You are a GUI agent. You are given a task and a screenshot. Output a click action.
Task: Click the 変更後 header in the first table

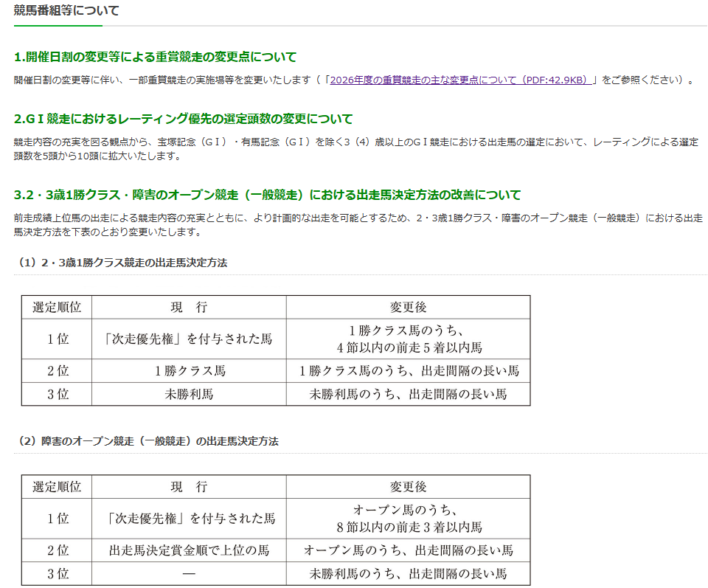tap(408, 308)
